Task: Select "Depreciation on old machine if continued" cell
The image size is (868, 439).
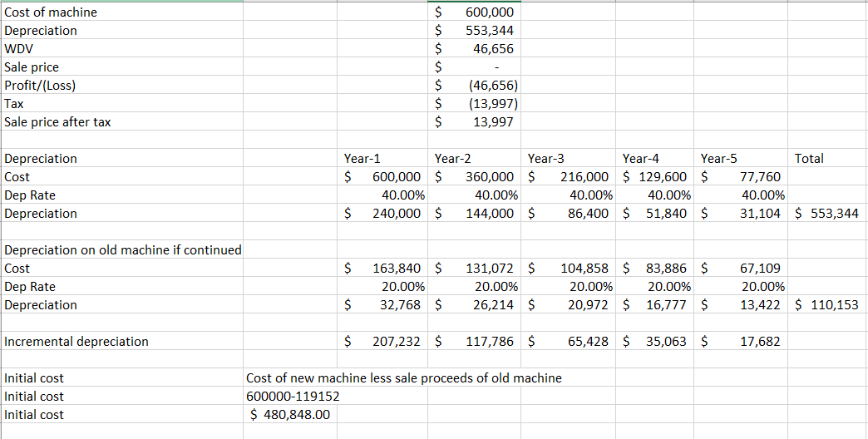Action: coord(123,250)
